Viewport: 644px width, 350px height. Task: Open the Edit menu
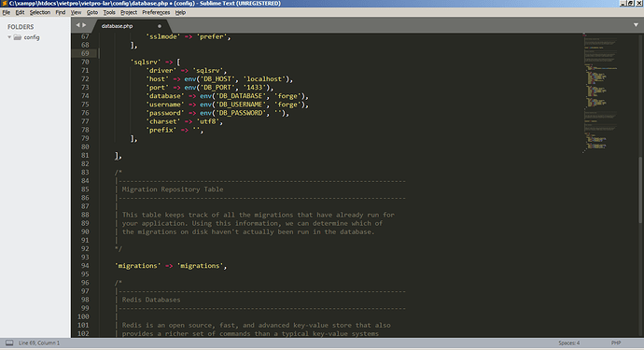tap(20, 12)
